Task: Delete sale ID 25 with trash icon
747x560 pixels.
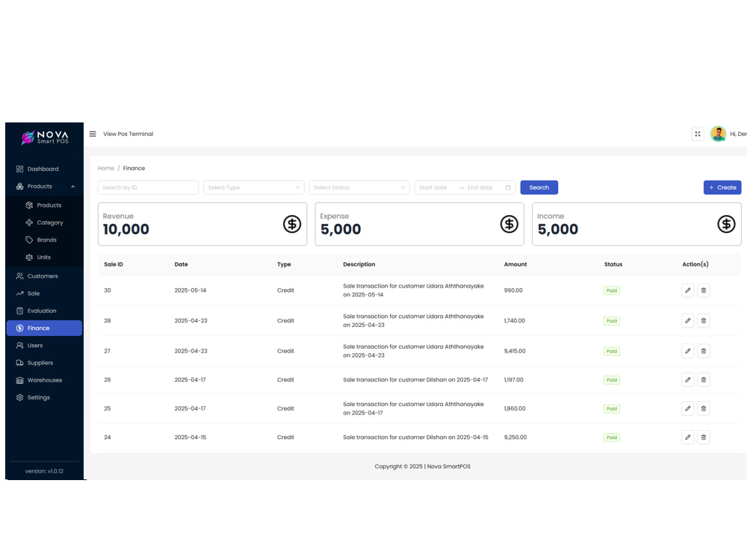Action: [x=704, y=408]
